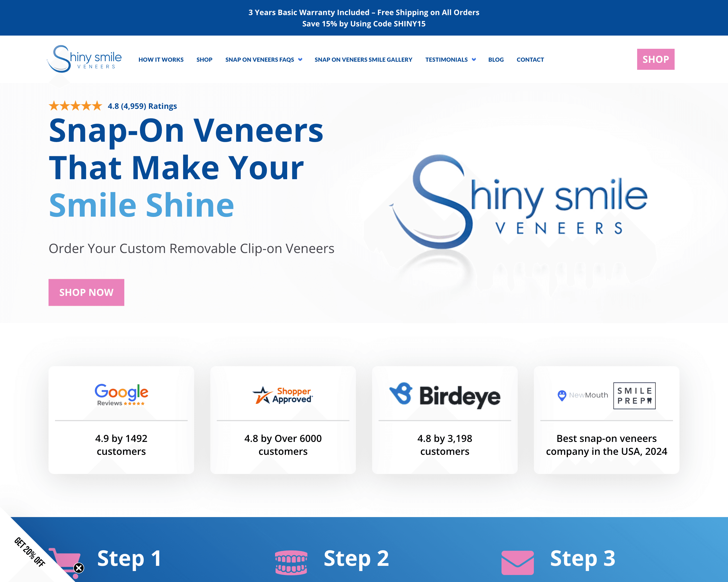Click the Step 1 heading
Image resolution: width=728 pixels, height=582 pixels.
point(129,559)
